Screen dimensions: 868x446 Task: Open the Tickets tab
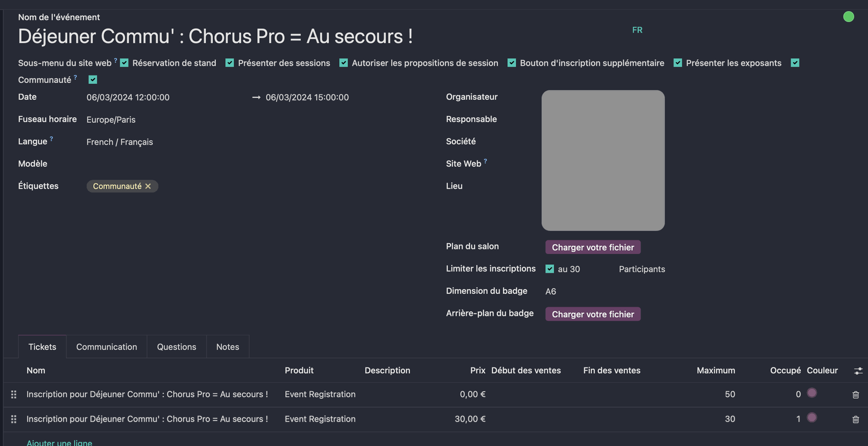pyautogui.click(x=42, y=347)
